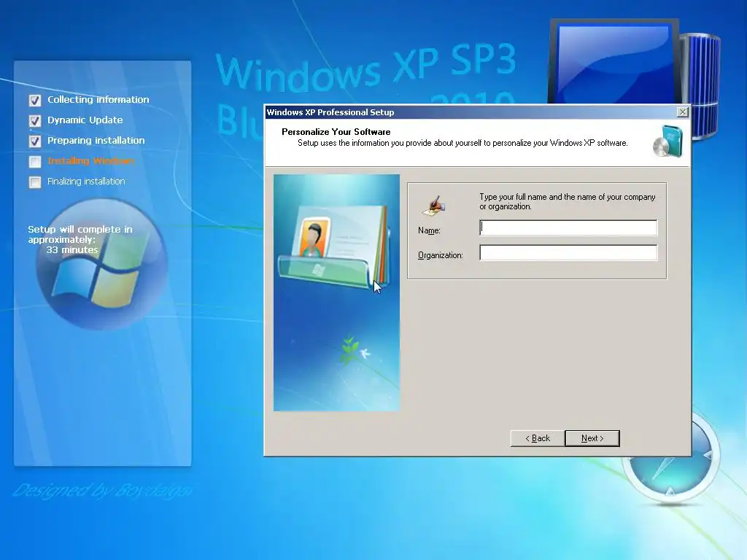Click the Preparing installation checkbox
This screenshot has height=560, width=747.
pos(35,141)
